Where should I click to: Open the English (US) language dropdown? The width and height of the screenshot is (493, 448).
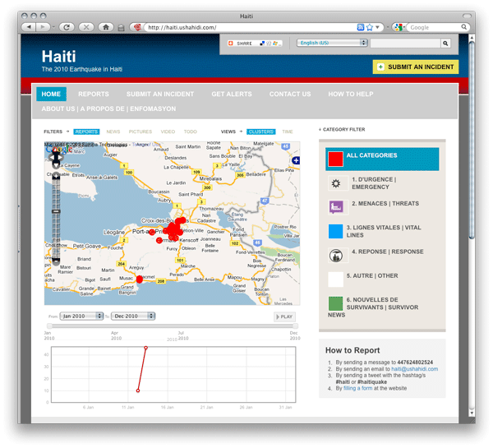click(x=332, y=43)
